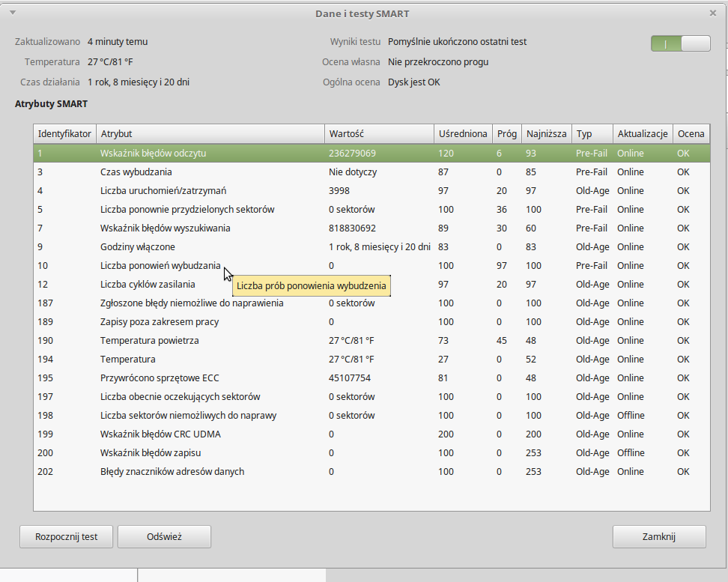
Task: Click the value 818830692
Action: click(353, 228)
